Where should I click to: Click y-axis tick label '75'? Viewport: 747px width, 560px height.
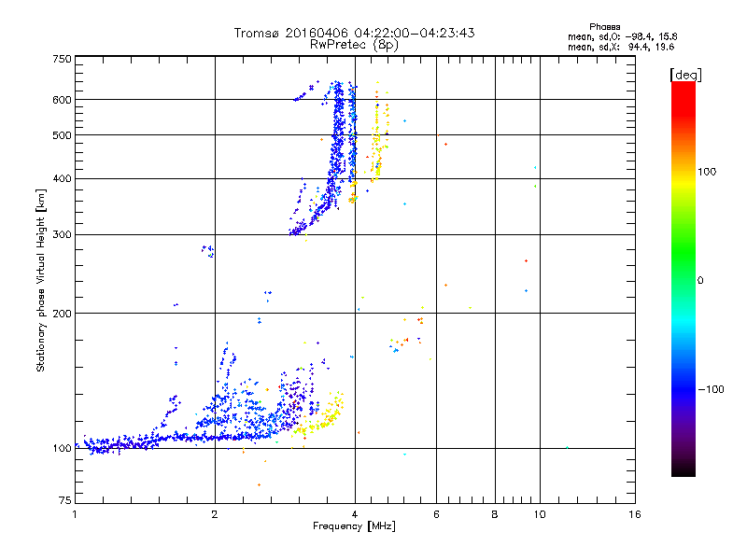[65, 500]
